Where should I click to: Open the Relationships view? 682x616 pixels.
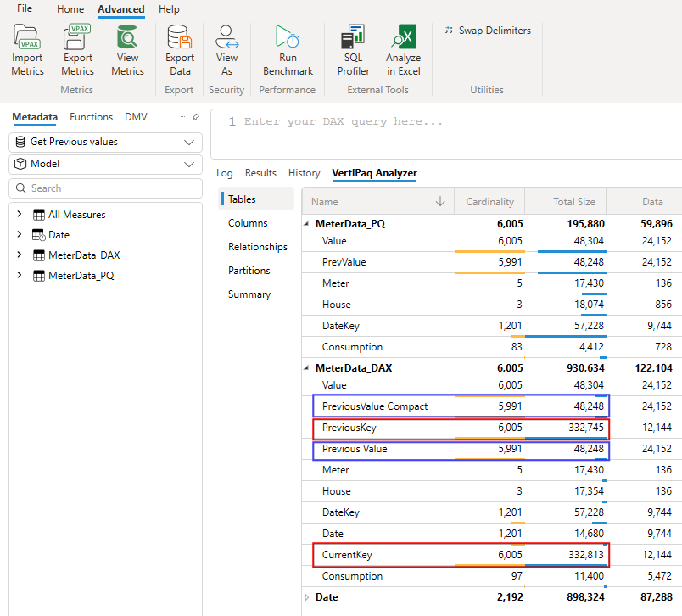(x=258, y=247)
